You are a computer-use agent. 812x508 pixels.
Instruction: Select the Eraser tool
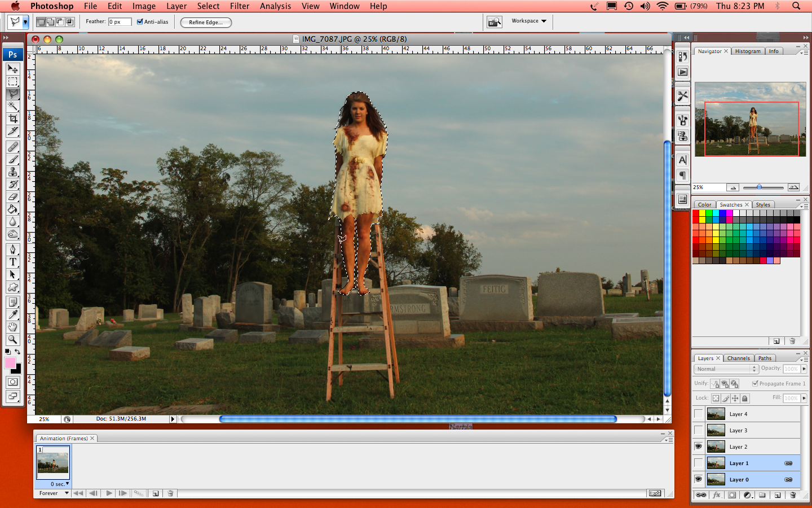(12, 197)
